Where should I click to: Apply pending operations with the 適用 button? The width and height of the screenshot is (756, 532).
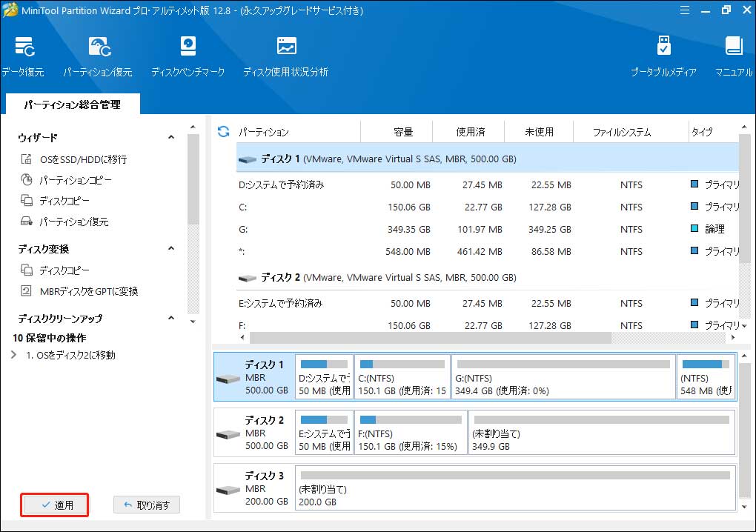(54, 505)
